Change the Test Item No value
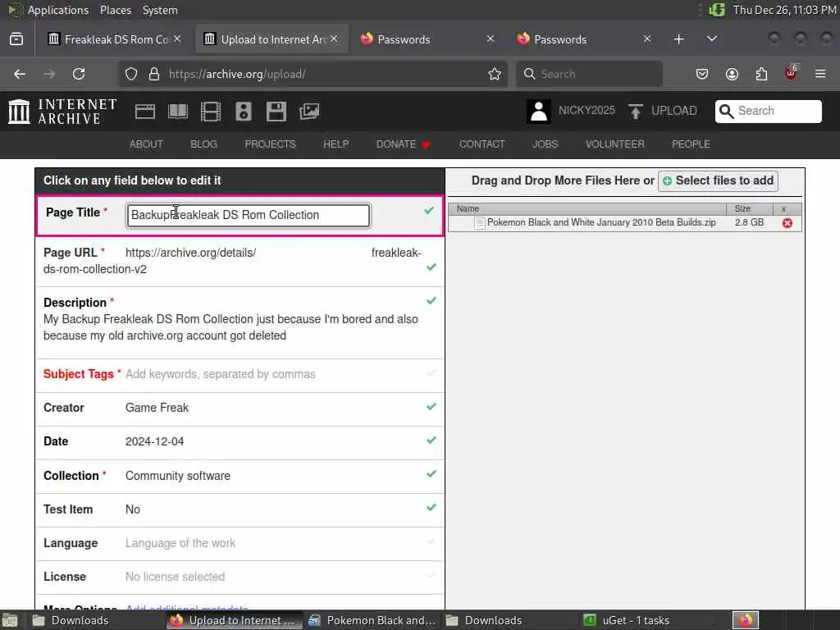 tap(132, 509)
